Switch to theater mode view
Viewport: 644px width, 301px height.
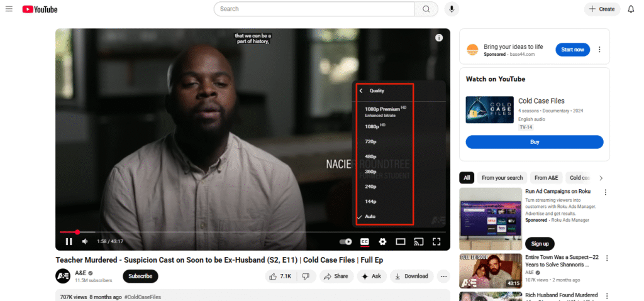(401, 241)
